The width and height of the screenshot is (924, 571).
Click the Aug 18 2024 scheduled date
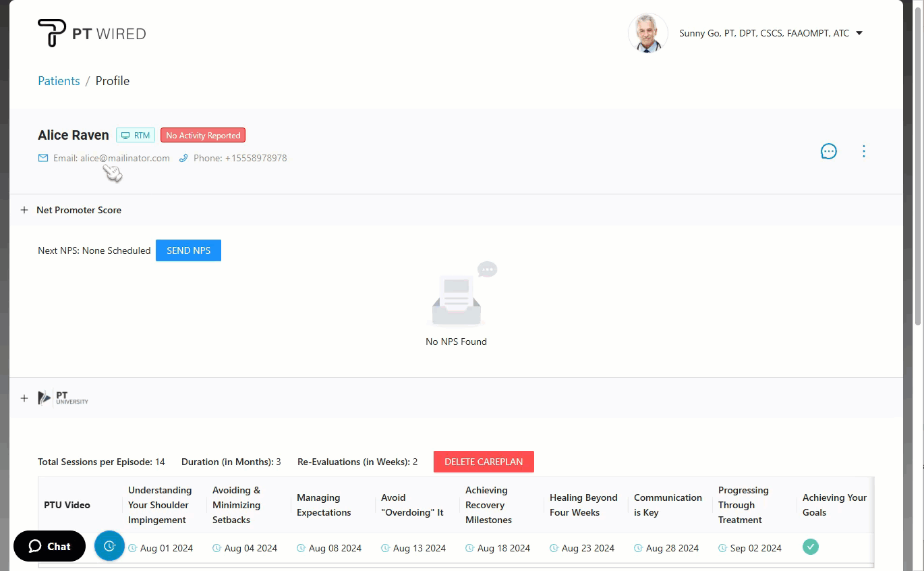503,548
